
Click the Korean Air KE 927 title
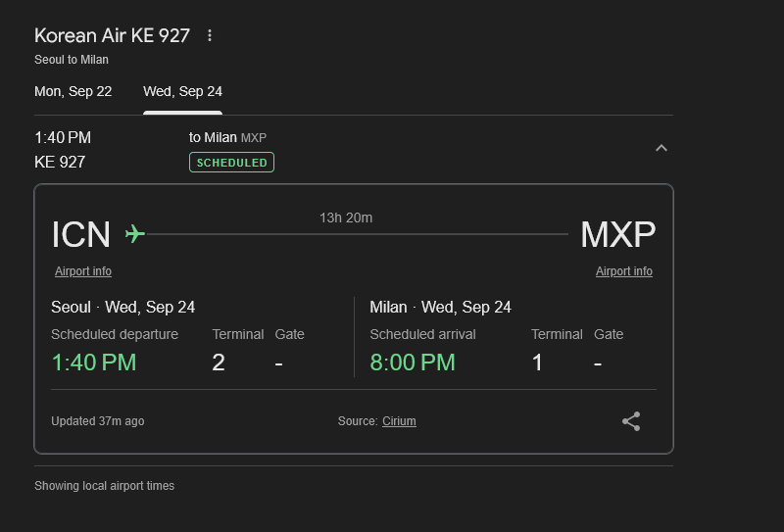point(112,35)
